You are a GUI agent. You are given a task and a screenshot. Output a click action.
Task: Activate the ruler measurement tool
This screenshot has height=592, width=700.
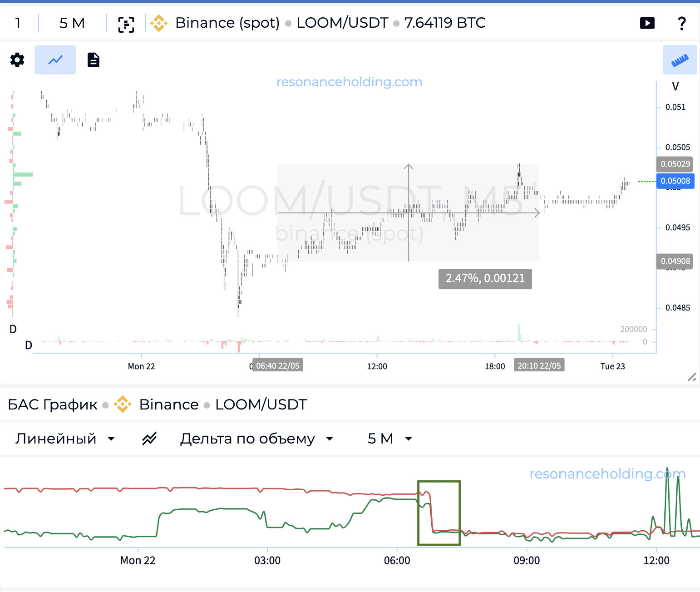click(x=680, y=60)
